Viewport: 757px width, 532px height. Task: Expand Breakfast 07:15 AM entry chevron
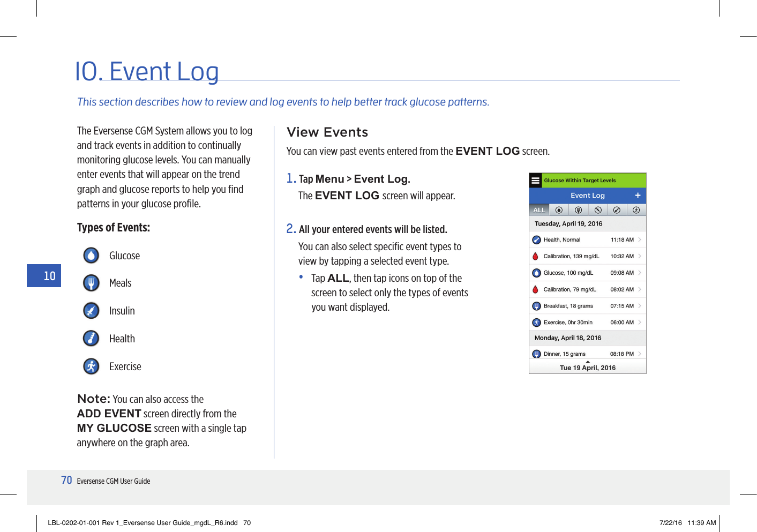click(640, 306)
